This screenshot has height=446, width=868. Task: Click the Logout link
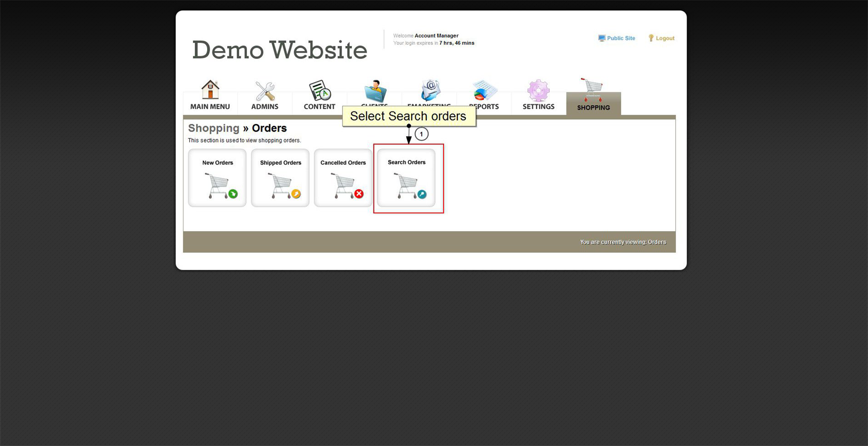tap(664, 38)
